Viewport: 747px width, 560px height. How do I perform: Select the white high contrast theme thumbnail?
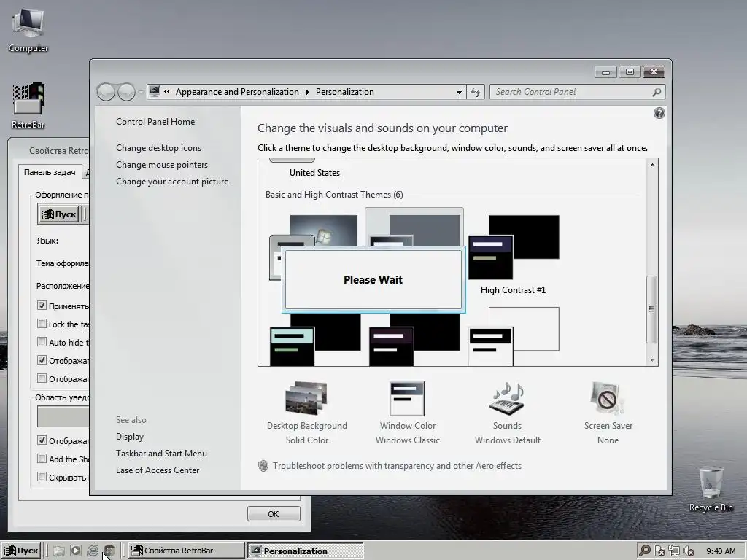[514, 337]
